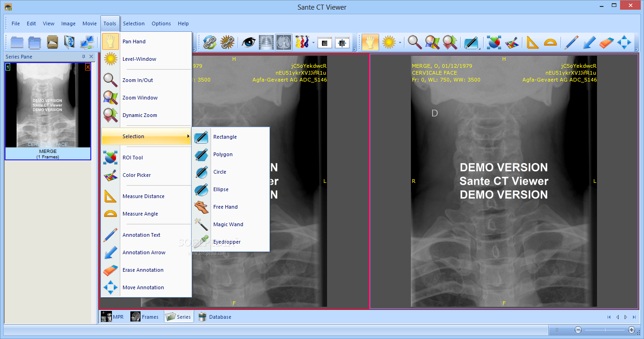Screen dimensions: 644x339
Task: Click the chain link with sunburst icon
Action: click(x=227, y=42)
